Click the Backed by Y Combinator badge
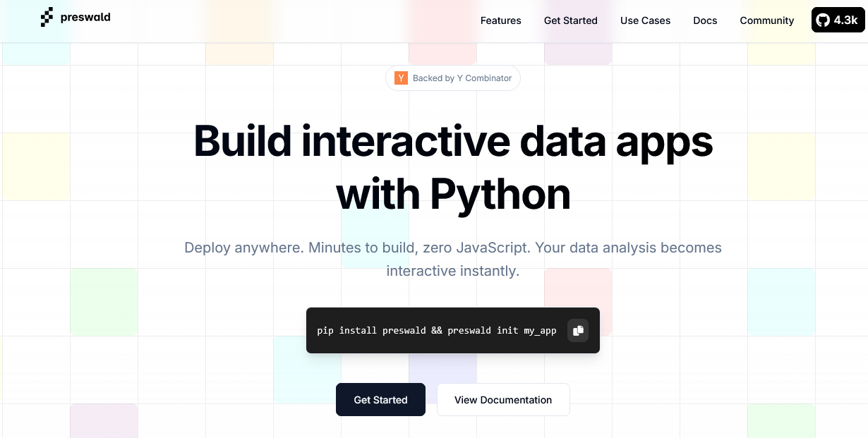Screen dimensions: 868x438 pos(453,78)
